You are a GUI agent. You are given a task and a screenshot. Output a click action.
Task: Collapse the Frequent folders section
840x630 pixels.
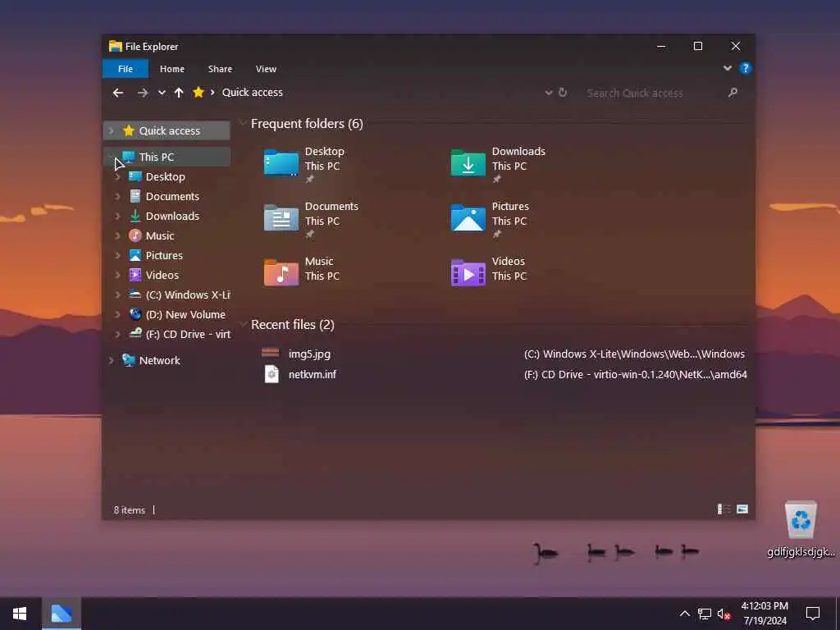[x=243, y=123]
